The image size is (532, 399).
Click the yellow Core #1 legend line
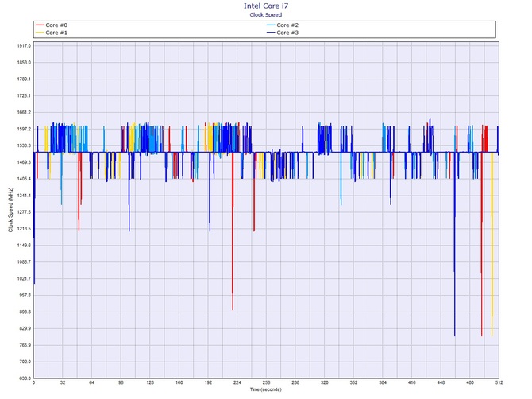(x=40, y=33)
